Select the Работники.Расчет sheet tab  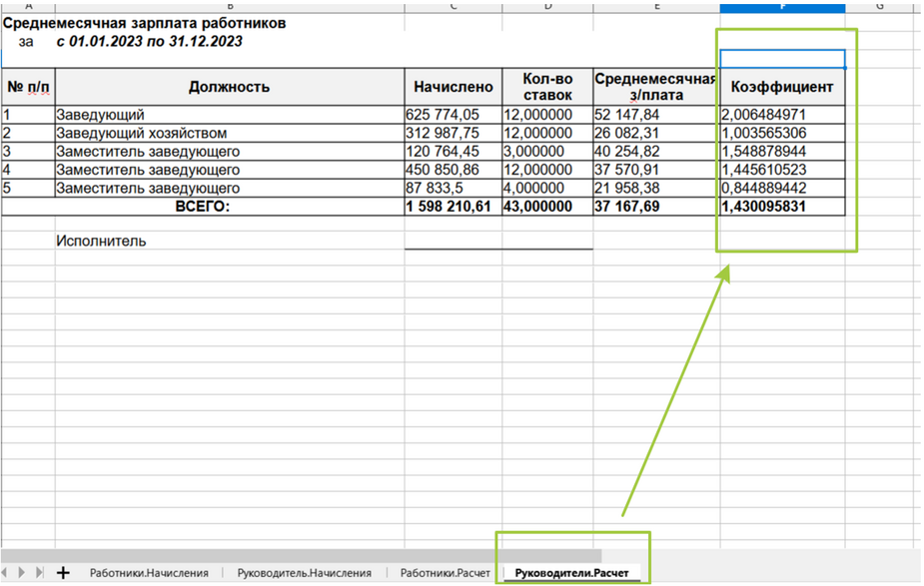(445, 573)
